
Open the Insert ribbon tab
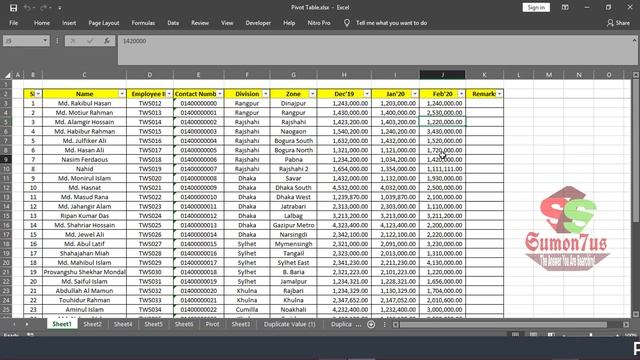click(69, 23)
